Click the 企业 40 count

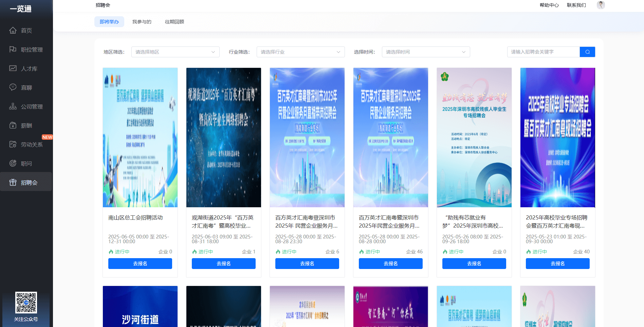pos(581,252)
